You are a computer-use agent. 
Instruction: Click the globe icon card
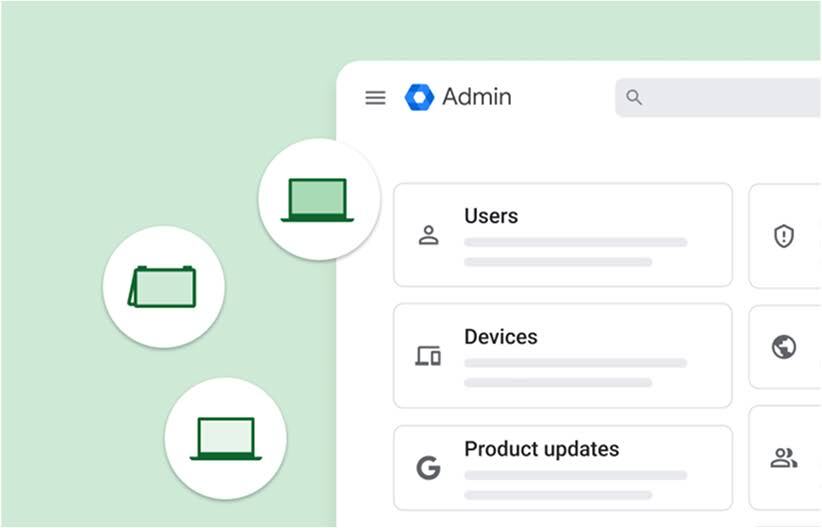pyautogui.click(x=784, y=347)
